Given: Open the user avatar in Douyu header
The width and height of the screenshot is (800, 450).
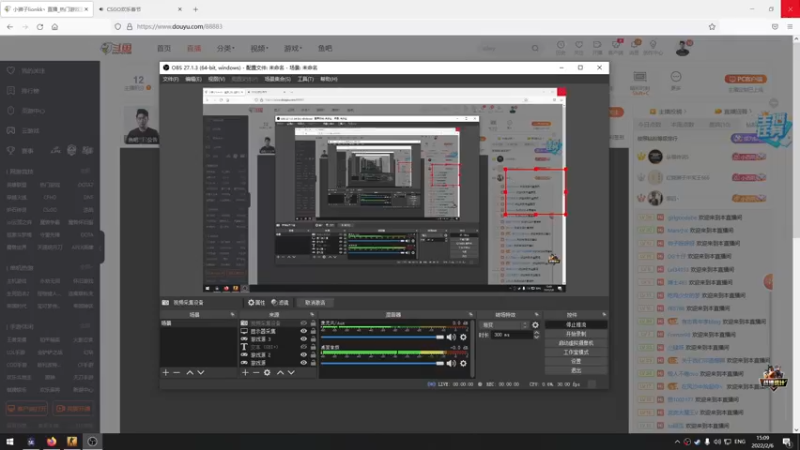Looking at the screenshot, I should click(683, 48).
